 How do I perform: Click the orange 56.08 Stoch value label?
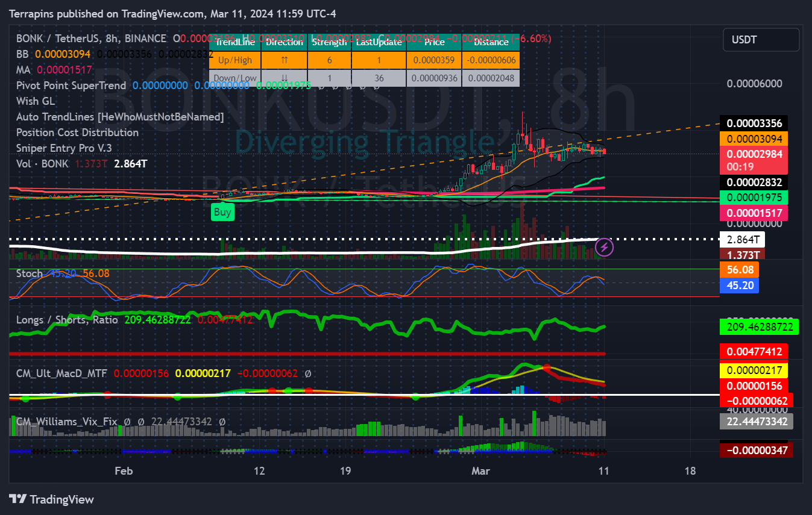tap(740, 270)
